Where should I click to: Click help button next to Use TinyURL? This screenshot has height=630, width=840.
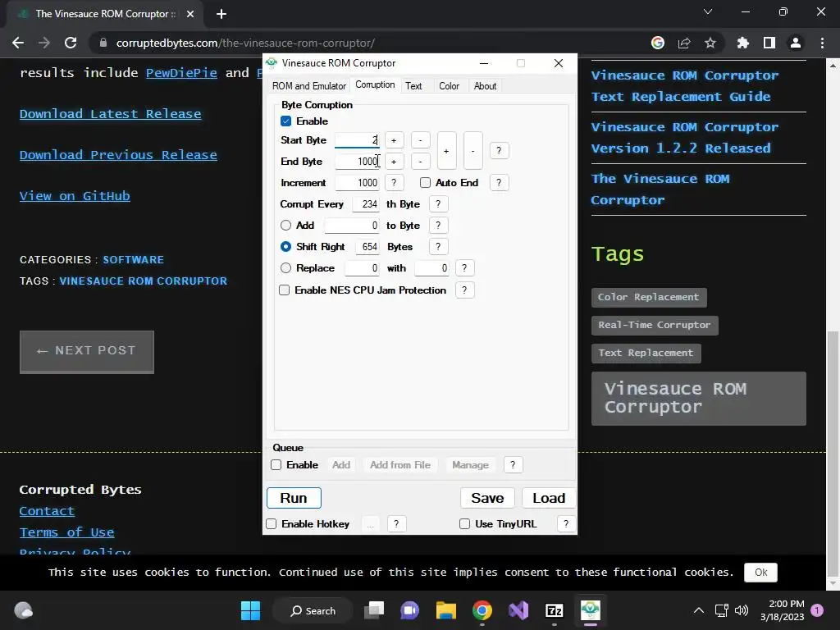pyautogui.click(x=566, y=524)
